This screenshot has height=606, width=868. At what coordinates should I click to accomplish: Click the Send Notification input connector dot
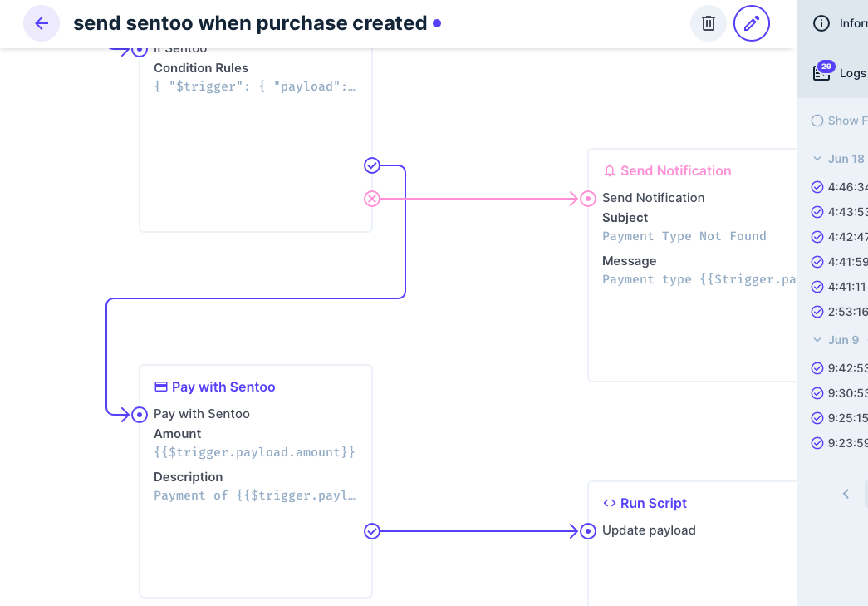(588, 199)
